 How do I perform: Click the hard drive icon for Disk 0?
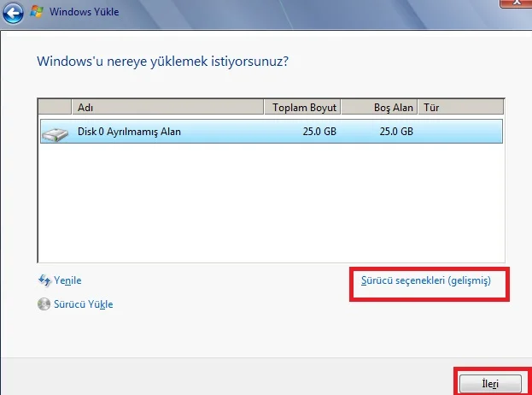56,133
